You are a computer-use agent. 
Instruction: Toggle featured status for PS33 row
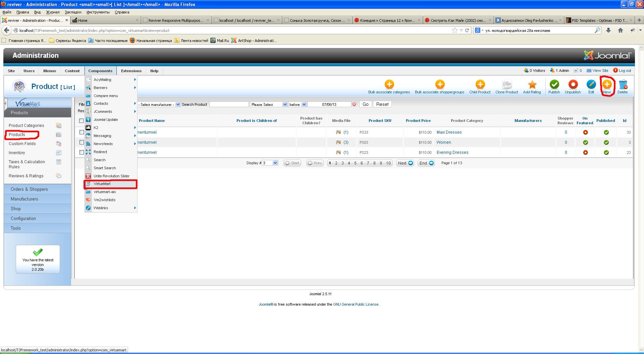click(585, 132)
